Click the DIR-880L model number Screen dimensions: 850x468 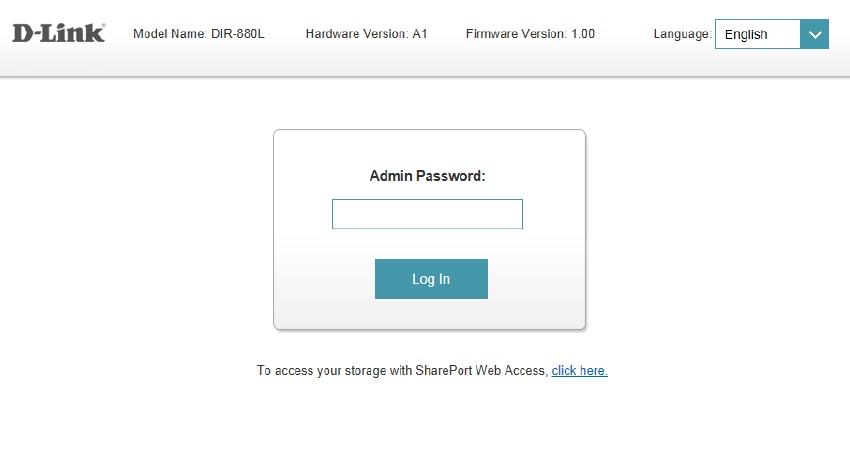[237, 34]
